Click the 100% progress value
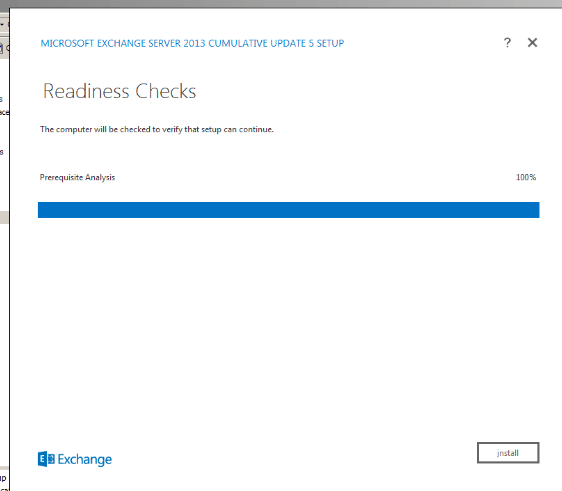 coord(526,177)
